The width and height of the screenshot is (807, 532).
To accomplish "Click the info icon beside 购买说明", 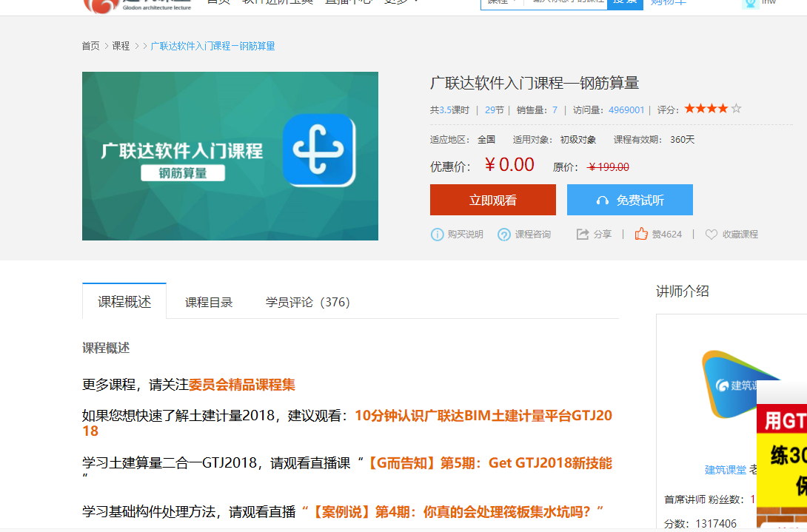I will point(437,235).
